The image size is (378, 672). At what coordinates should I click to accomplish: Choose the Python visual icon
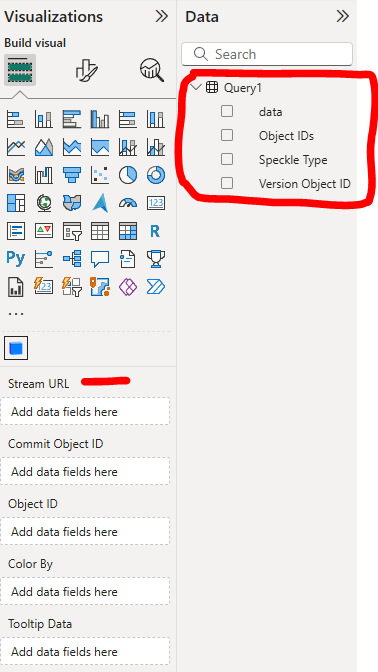[16, 259]
